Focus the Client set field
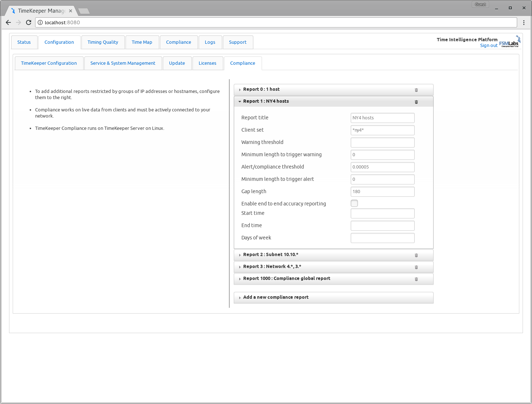532x404 pixels. (x=383, y=130)
